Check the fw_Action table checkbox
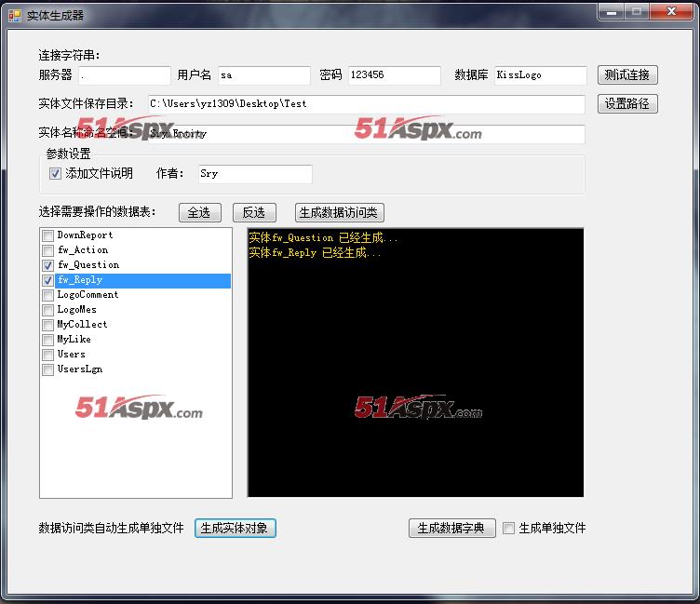Image resolution: width=700 pixels, height=604 pixels. click(47, 250)
